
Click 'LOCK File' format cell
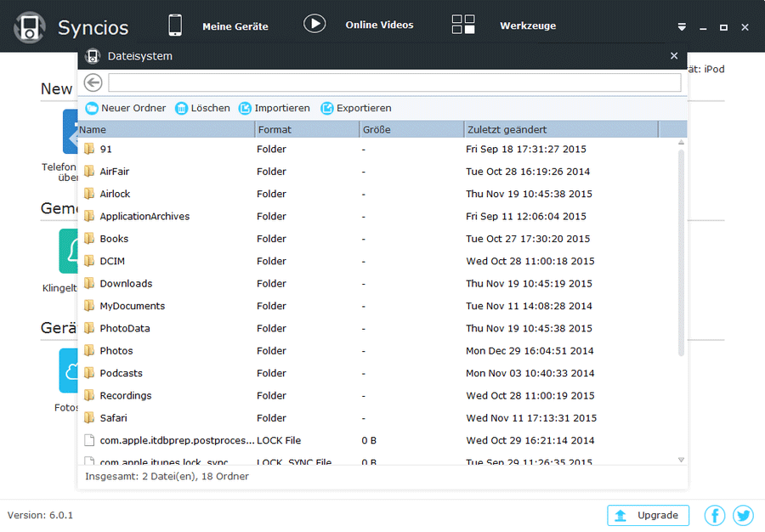tap(279, 441)
